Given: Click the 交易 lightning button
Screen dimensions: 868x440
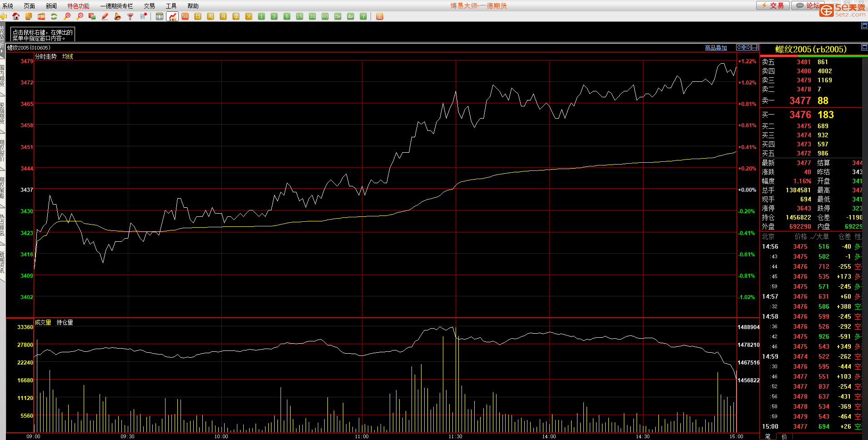Looking at the screenshot, I should coord(773,5).
